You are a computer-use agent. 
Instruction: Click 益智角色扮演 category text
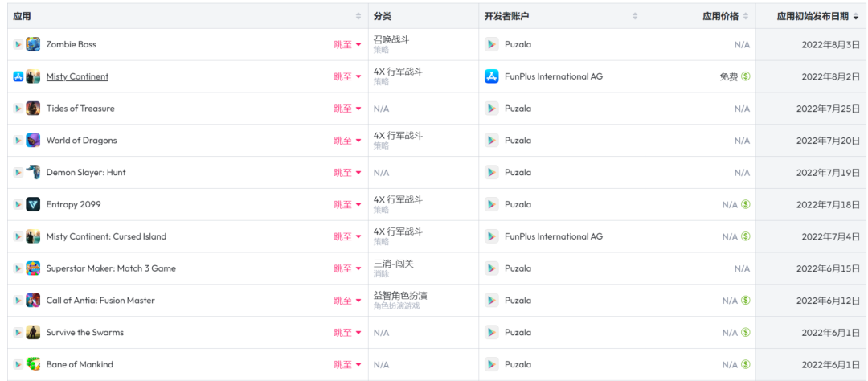[x=400, y=296]
